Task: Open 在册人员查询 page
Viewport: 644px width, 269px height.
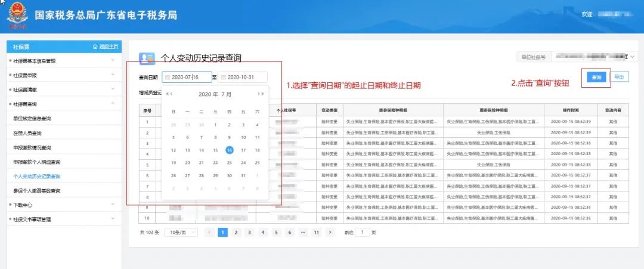Action: [x=27, y=134]
